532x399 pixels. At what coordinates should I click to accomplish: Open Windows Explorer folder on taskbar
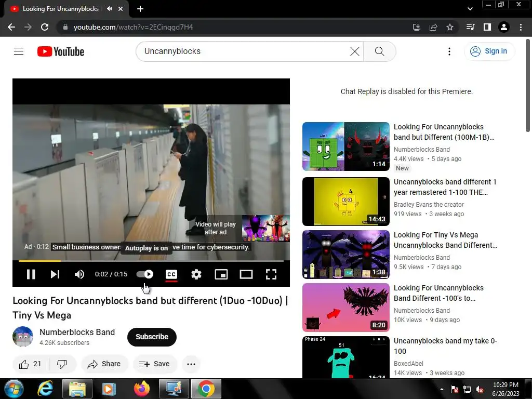pyautogui.click(x=77, y=389)
